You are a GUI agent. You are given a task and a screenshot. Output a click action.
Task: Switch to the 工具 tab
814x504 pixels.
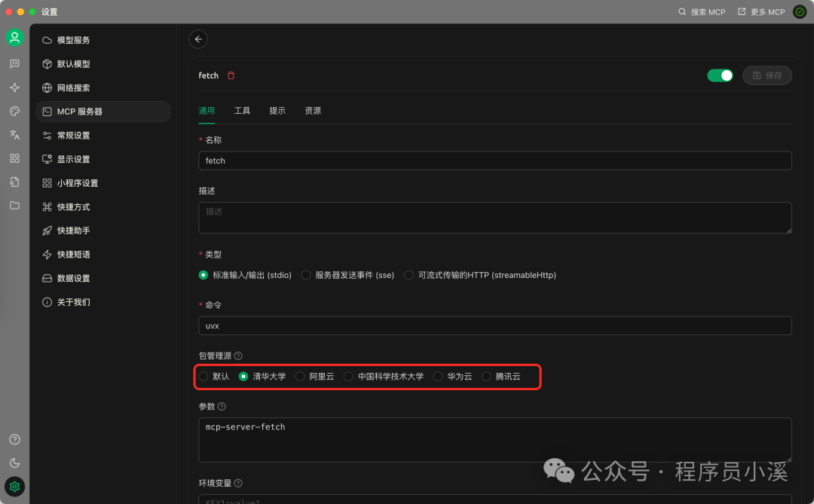[242, 111]
